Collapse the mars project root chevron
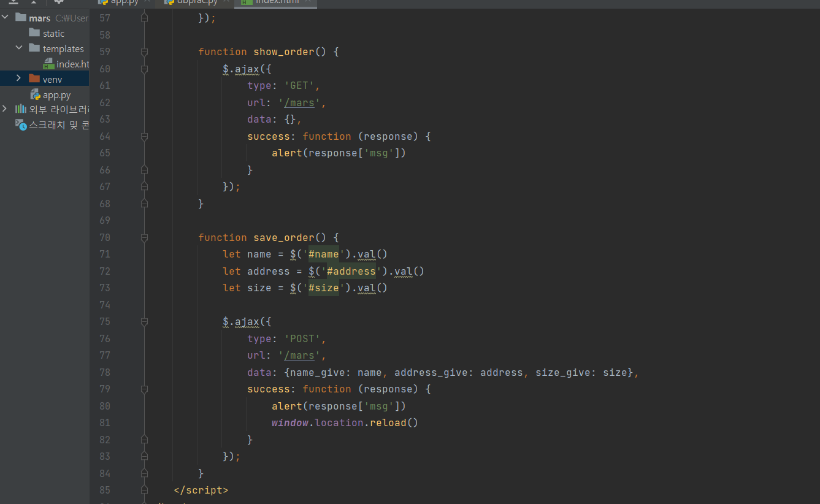This screenshot has height=504, width=820. click(x=6, y=18)
